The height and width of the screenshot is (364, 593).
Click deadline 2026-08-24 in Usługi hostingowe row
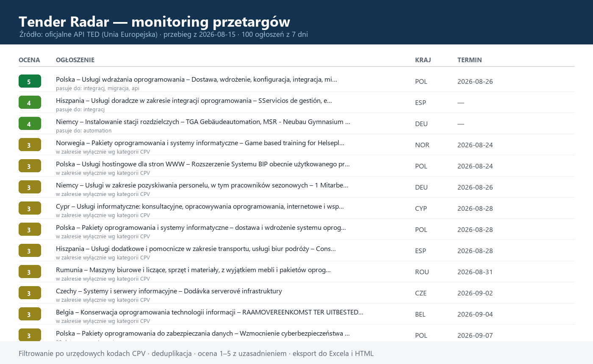475,166
